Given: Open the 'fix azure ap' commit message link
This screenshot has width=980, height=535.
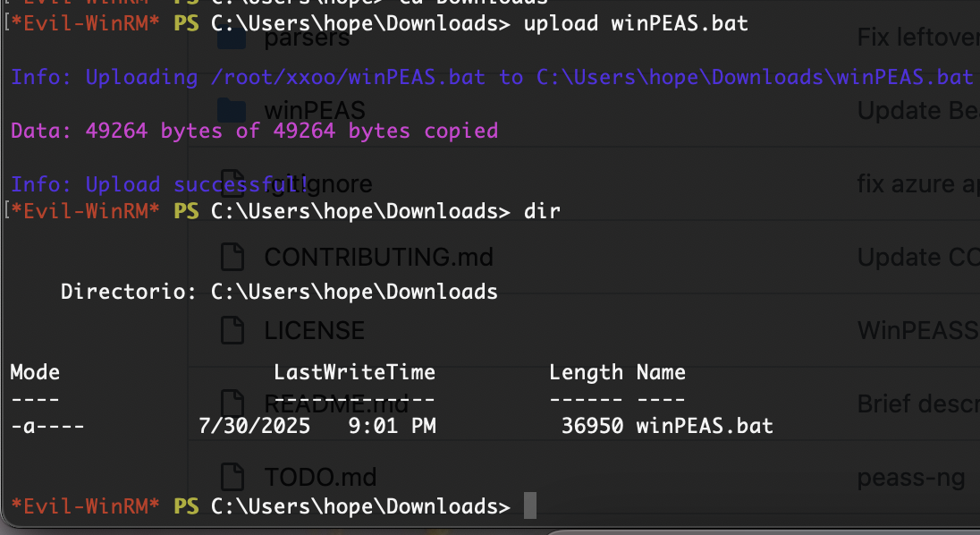Looking at the screenshot, I should pyautogui.click(x=918, y=184).
